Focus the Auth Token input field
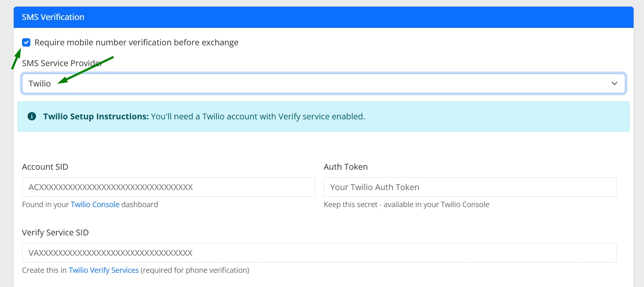The width and height of the screenshot is (644, 287). point(470,187)
